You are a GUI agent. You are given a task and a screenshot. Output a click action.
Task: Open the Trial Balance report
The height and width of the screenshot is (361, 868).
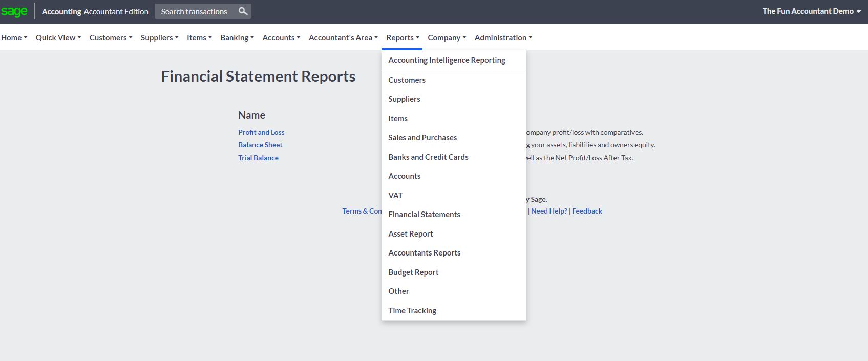point(258,158)
